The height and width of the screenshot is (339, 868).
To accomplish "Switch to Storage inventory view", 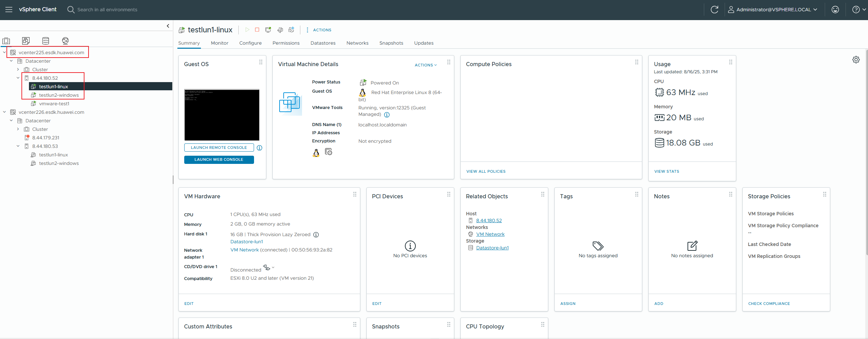I will pos(46,41).
